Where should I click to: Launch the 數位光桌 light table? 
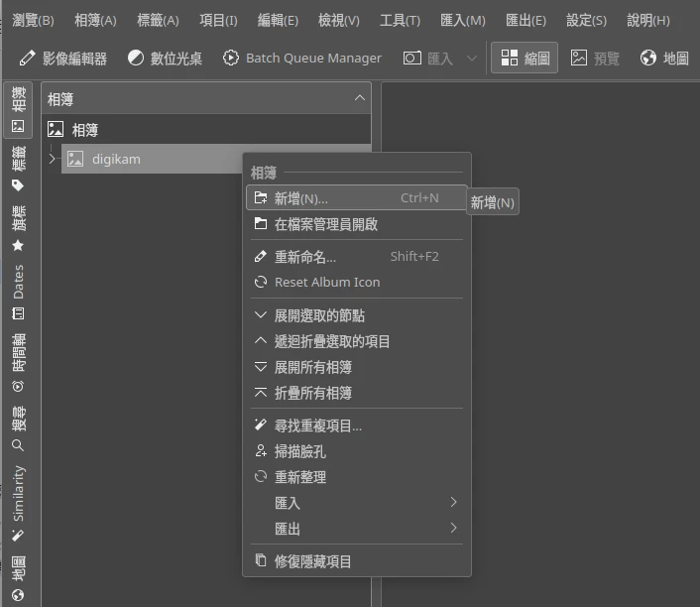pos(165,59)
